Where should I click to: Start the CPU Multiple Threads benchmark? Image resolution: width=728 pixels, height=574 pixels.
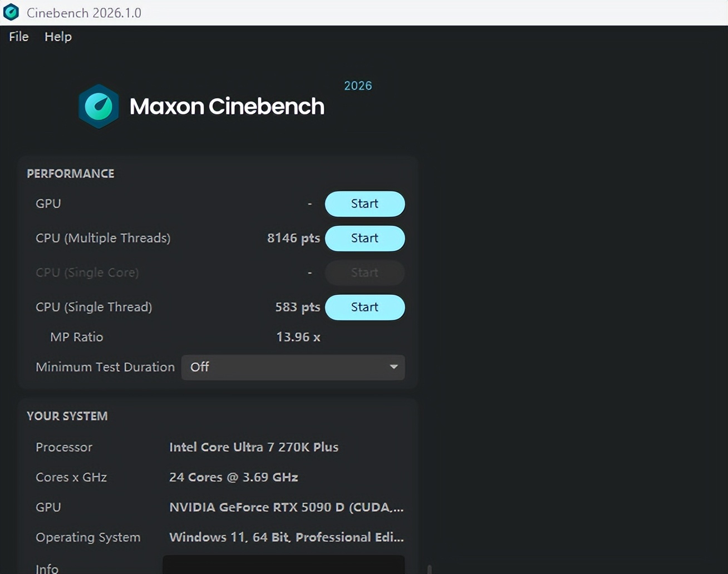coord(365,238)
